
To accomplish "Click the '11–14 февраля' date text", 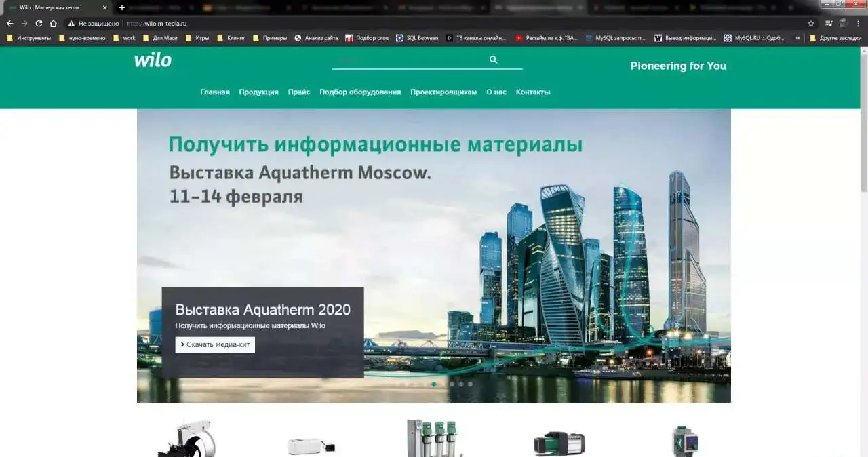I will (236, 197).
